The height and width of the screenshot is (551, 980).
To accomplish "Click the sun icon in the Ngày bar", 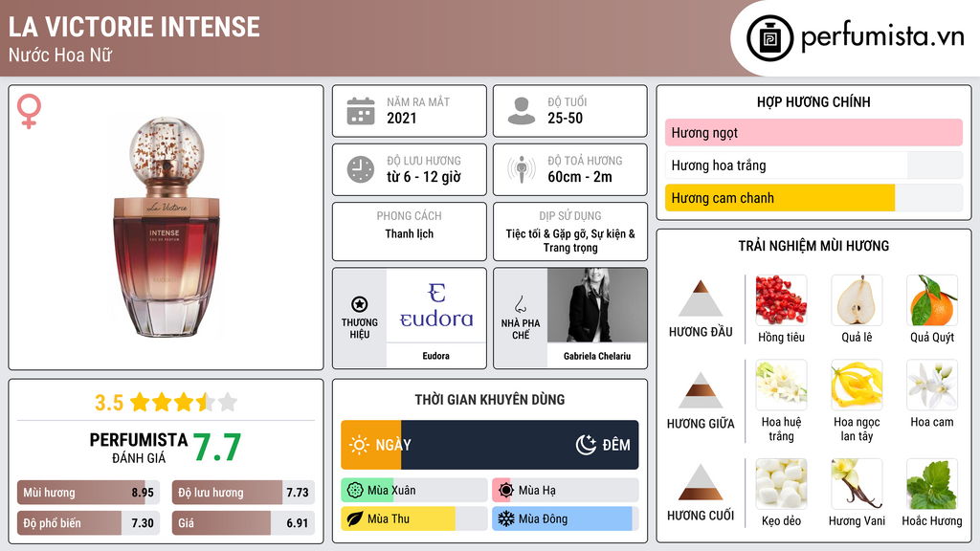I will tap(359, 445).
